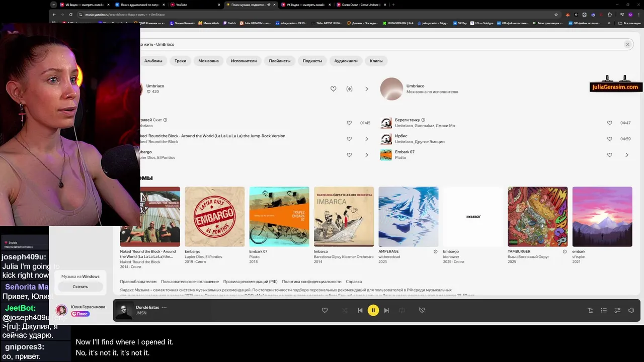Skip to the next track in player
This screenshot has width=644, height=362.
point(386,310)
